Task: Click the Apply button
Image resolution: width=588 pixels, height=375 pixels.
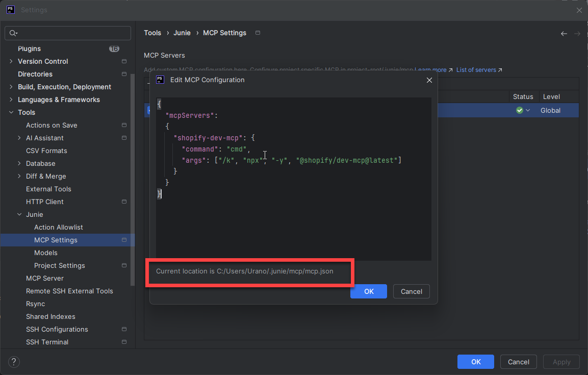Action: coord(561,362)
